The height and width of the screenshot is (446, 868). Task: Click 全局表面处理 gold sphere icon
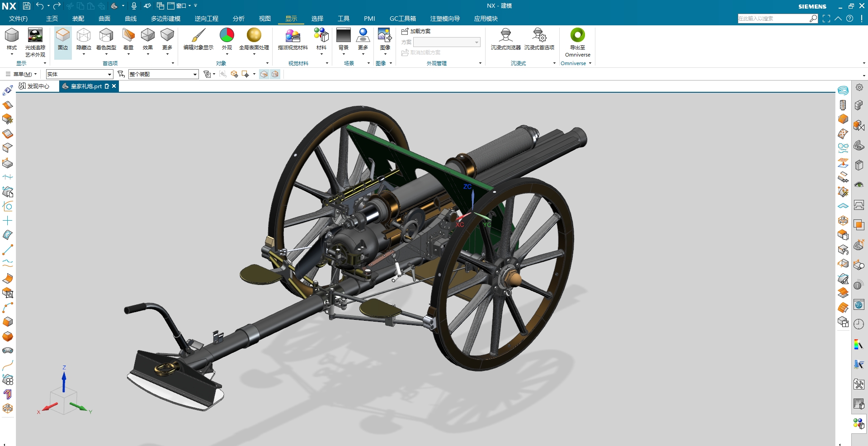tap(254, 36)
